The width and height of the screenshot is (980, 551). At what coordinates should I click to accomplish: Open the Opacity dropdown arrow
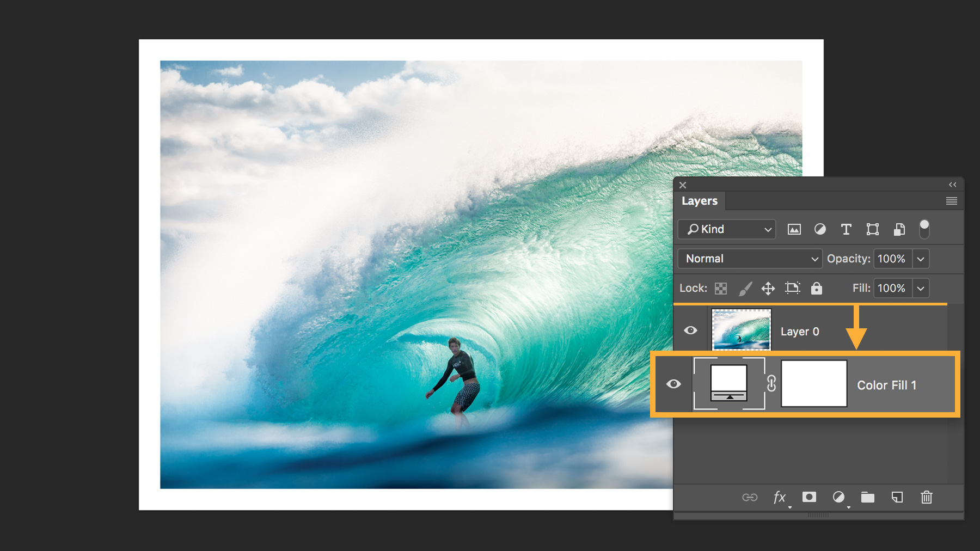point(920,259)
